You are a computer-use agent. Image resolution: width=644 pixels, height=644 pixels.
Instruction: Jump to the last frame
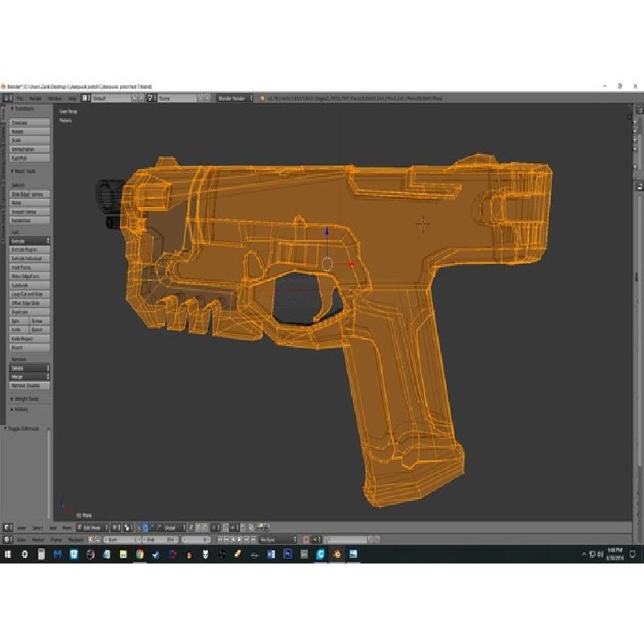point(253,539)
